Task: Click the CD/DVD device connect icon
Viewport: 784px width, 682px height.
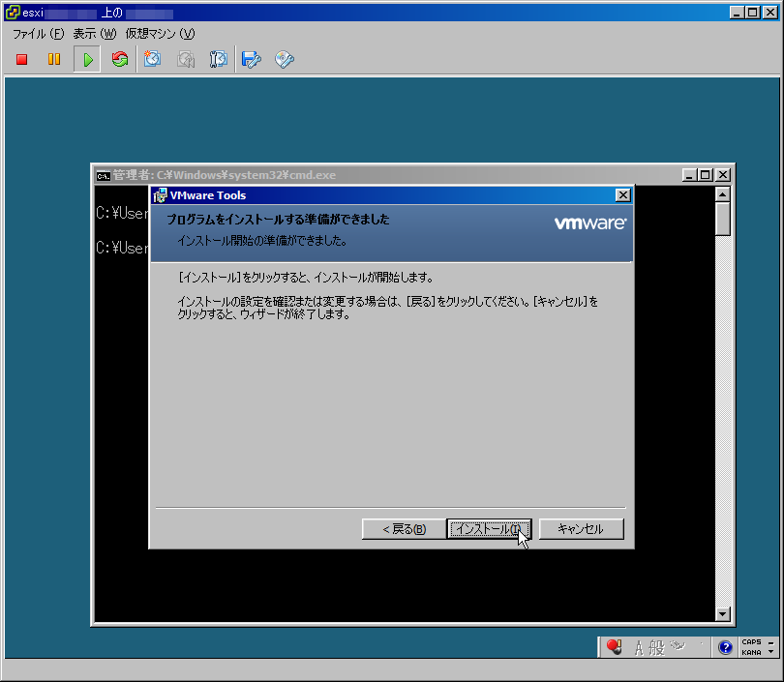Action: [285, 59]
